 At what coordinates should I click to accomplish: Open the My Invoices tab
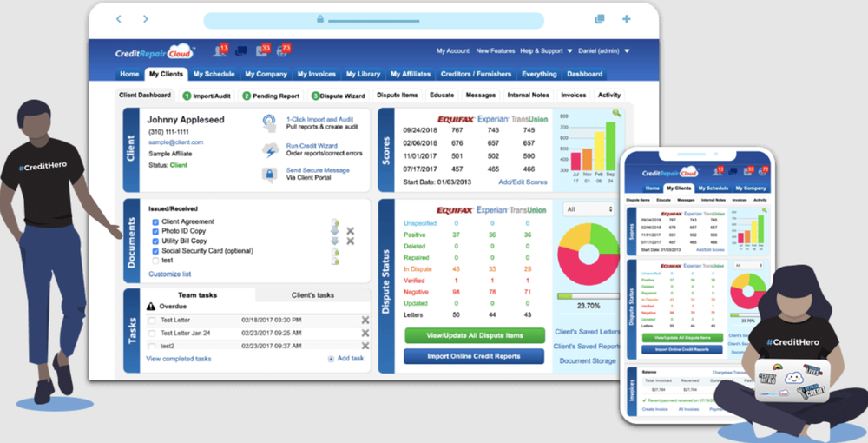click(x=317, y=74)
